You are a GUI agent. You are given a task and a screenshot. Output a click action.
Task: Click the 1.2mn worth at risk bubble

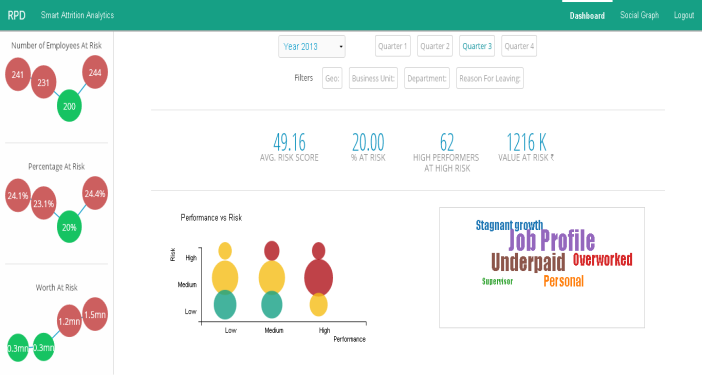(69, 321)
